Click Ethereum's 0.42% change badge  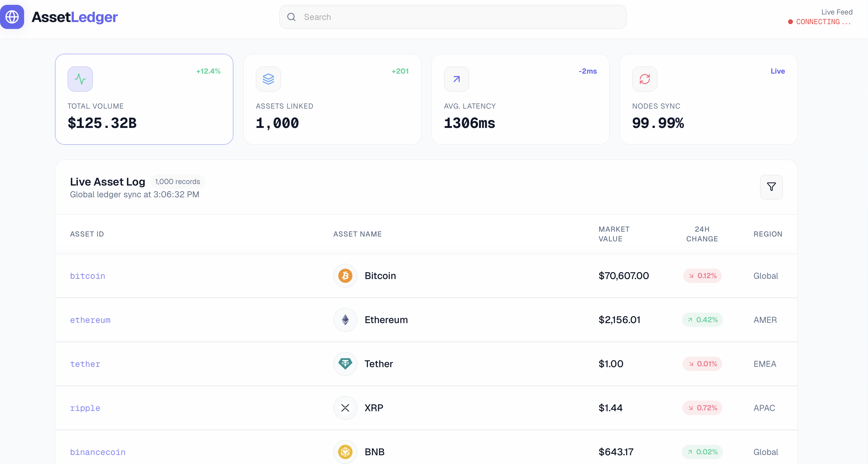pyautogui.click(x=702, y=320)
